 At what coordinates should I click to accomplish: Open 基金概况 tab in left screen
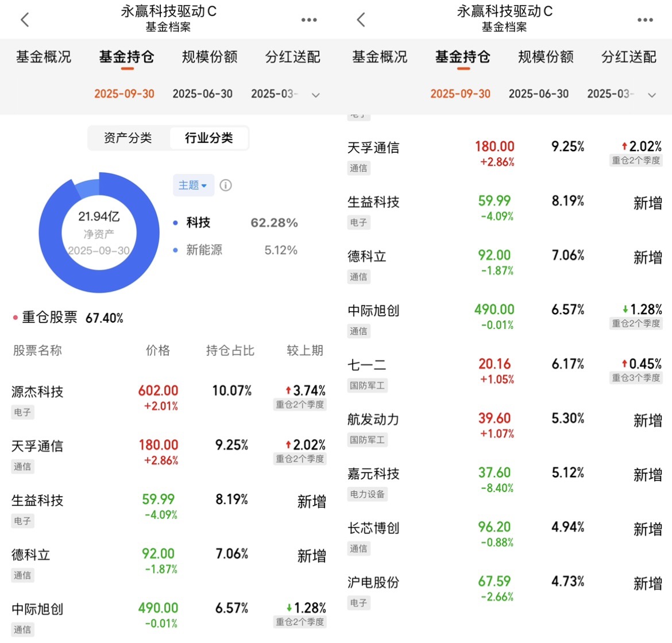(x=44, y=56)
